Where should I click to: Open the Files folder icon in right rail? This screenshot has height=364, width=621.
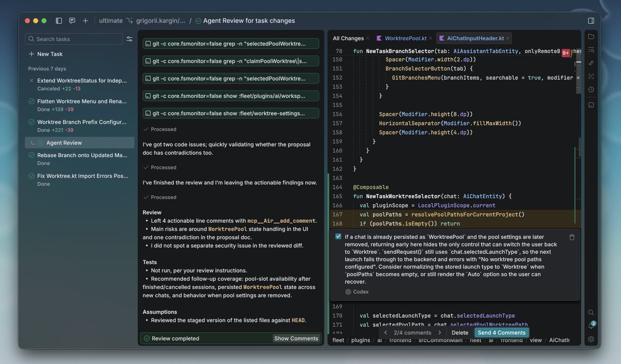(x=591, y=37)
